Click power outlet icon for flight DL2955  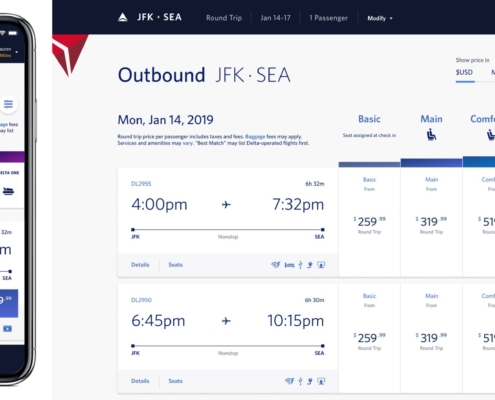tap(310, 265)
